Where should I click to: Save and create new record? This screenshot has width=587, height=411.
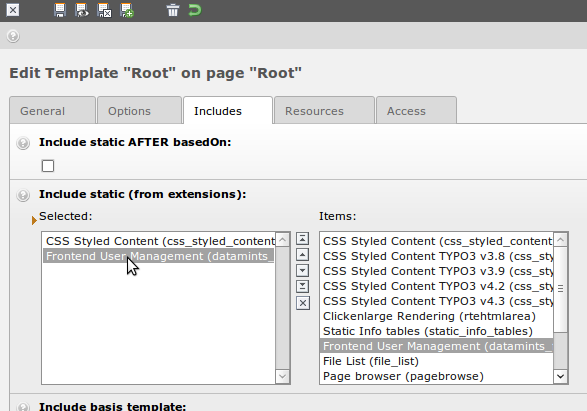[127, 10]
